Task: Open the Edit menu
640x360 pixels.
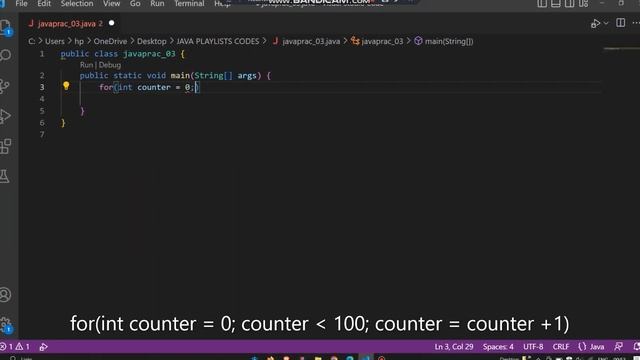Action: [44, 4]
